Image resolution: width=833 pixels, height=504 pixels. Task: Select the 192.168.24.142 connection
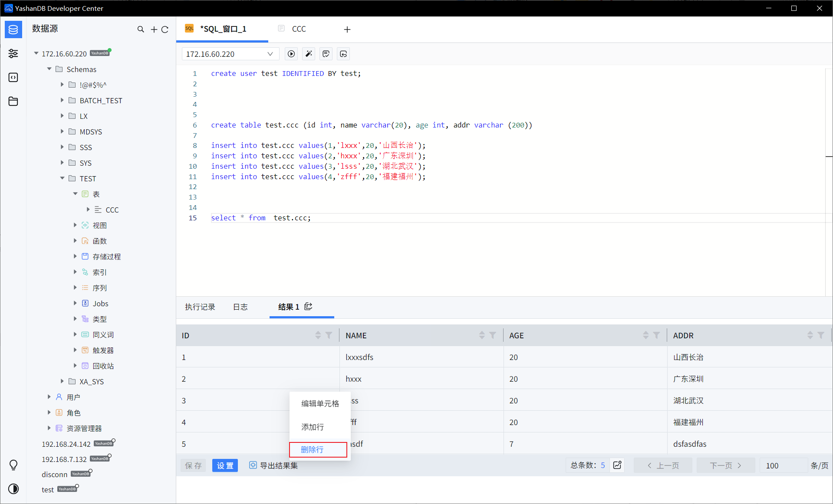click(66, 444)
